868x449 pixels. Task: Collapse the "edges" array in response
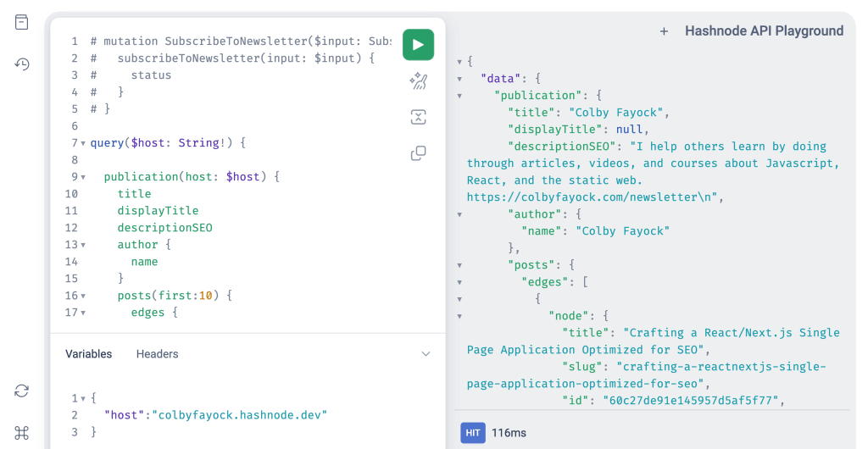tap(459, 283)
